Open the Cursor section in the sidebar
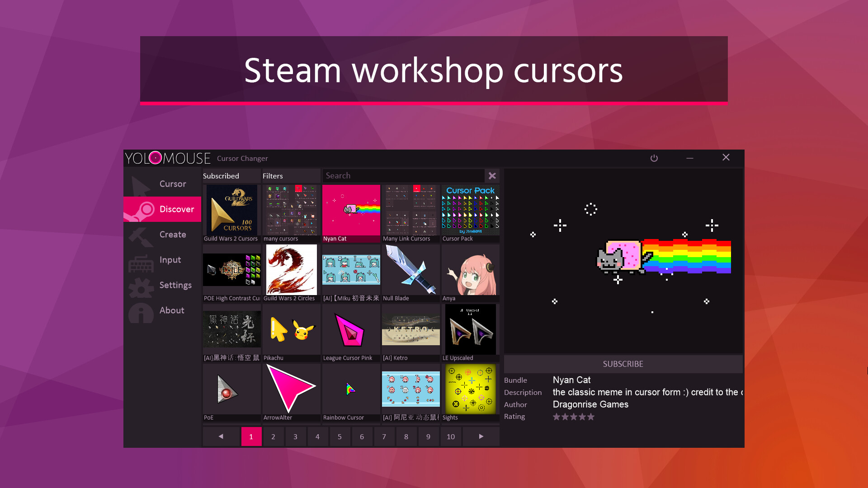 click(172, 183)
